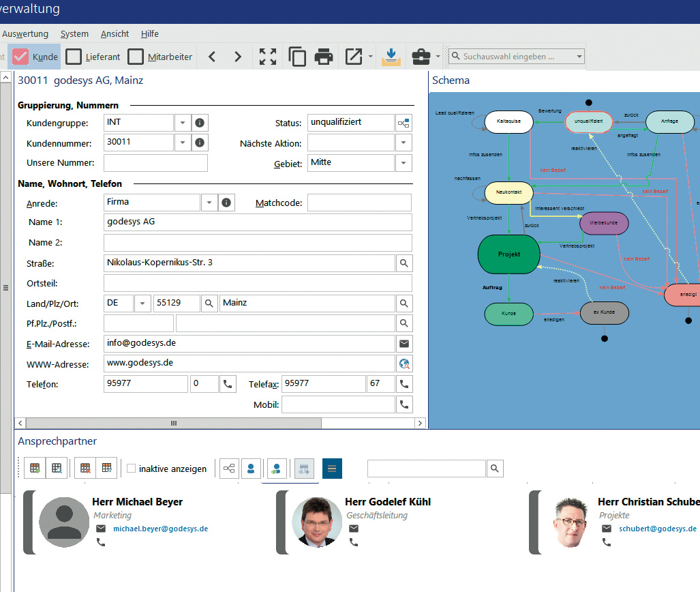Click the michael.beyer@godesys.de email link
The width and height of the screenshot is (700, 592).
coord(160,529)
